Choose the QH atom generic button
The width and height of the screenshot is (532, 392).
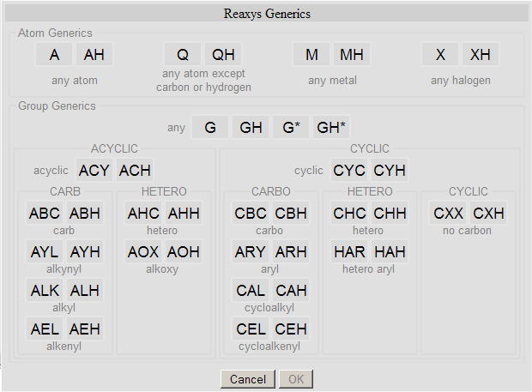tap(223, 55)
